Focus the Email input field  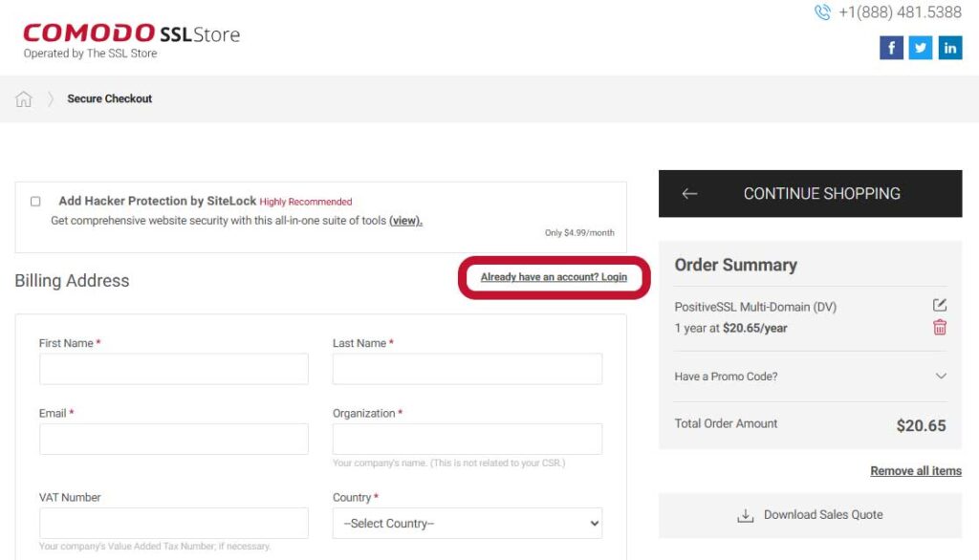[x=174, y=439]
